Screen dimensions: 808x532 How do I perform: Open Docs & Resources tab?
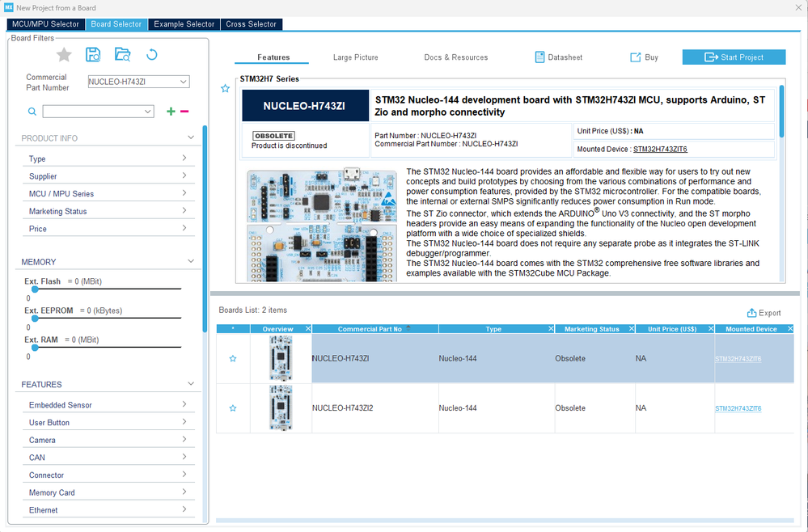tap(455, 57)
